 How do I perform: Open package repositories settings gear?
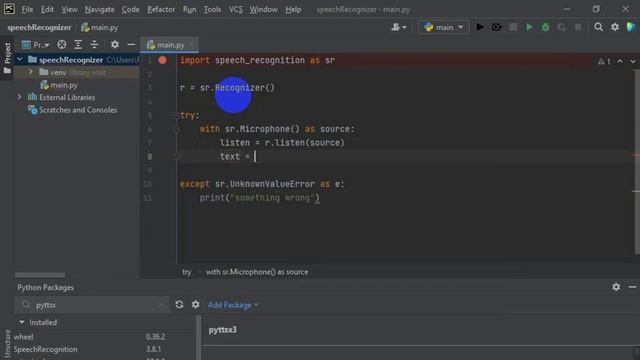[x=196, y=304]
